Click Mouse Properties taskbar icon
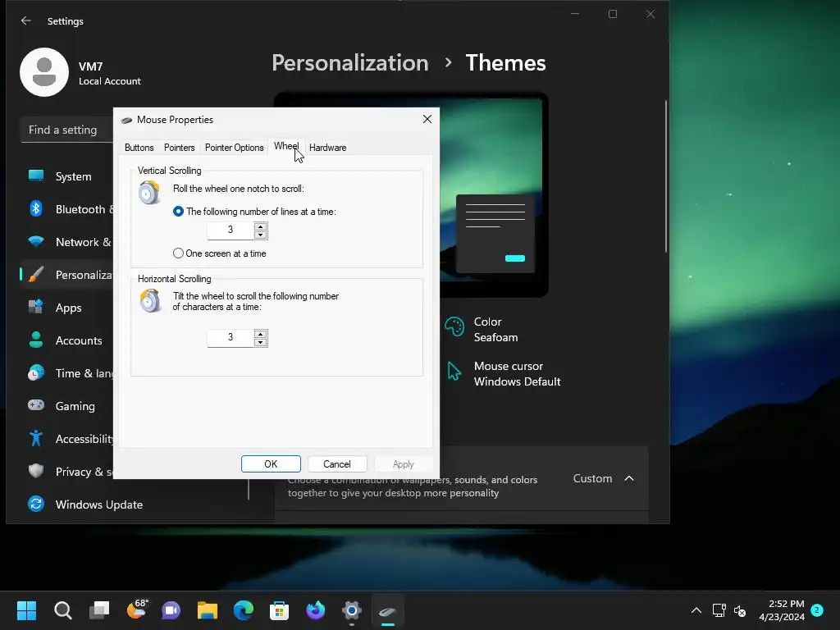 (x=388, y=610)
